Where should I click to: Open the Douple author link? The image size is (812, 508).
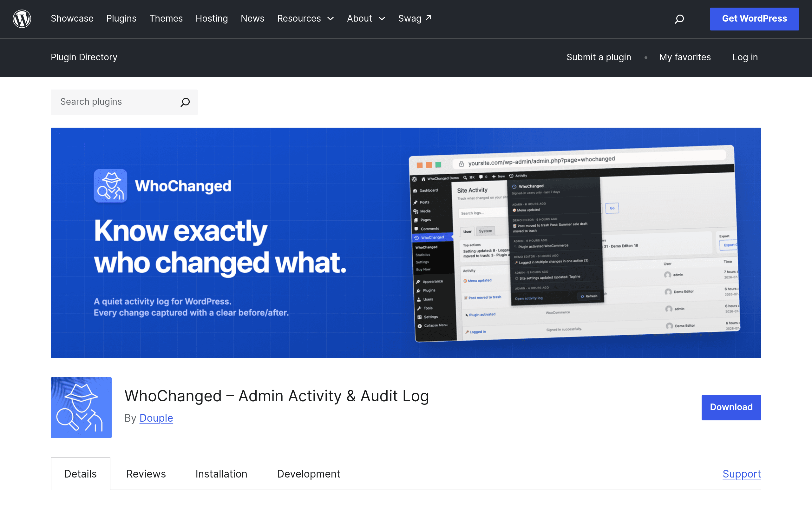click(x=156, y=418)
